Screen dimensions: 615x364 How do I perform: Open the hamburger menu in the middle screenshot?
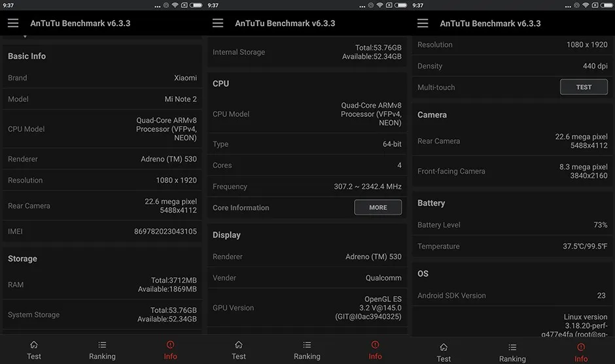point(218,23)
